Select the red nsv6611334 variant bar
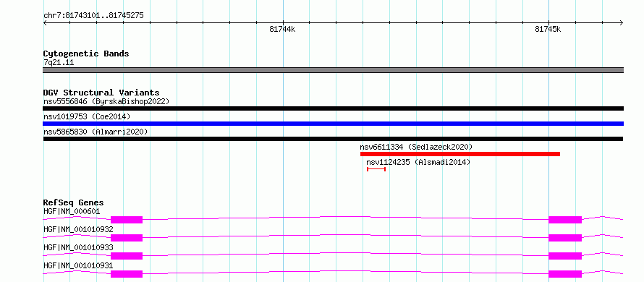The height and width of the screenshot is (282, 644). (460, 154)
